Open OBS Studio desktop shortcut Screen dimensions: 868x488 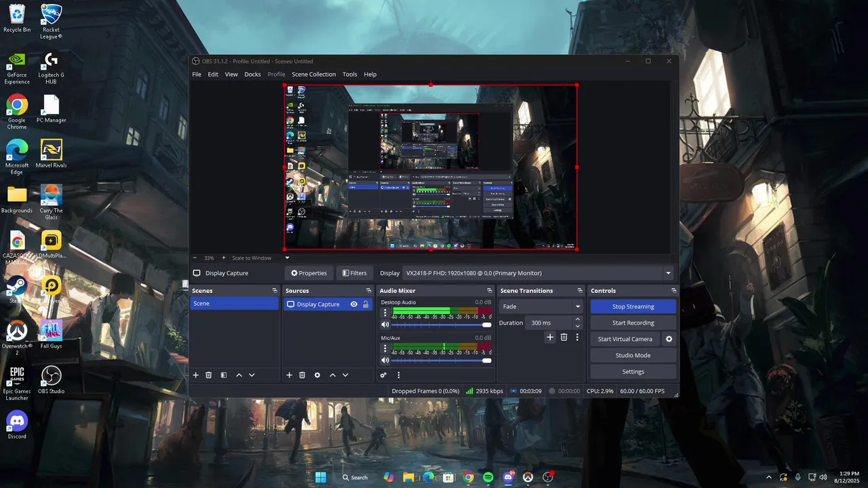click(x=51, y=380)
